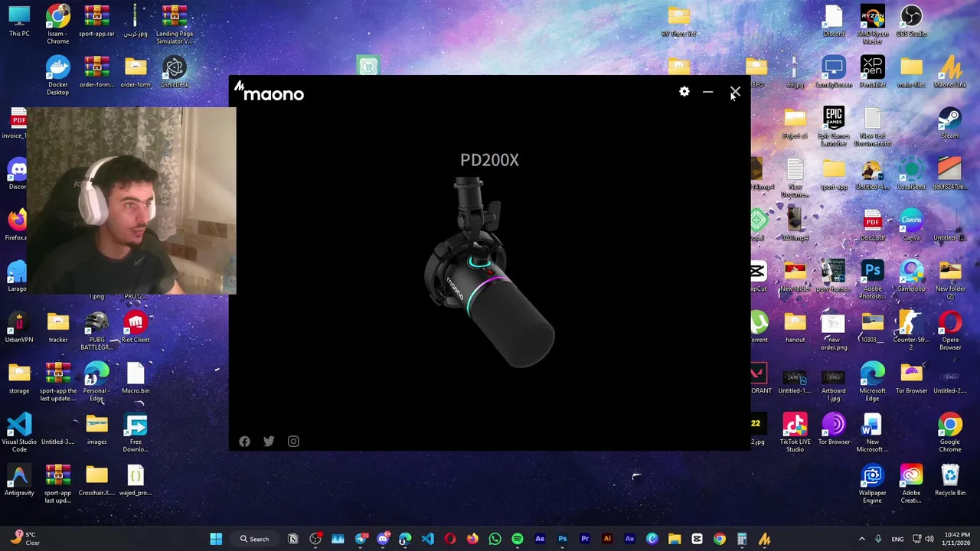Select the Maono Link taskbar icon
This screenshot has height=551, width=980.
(x=764, y=540)
